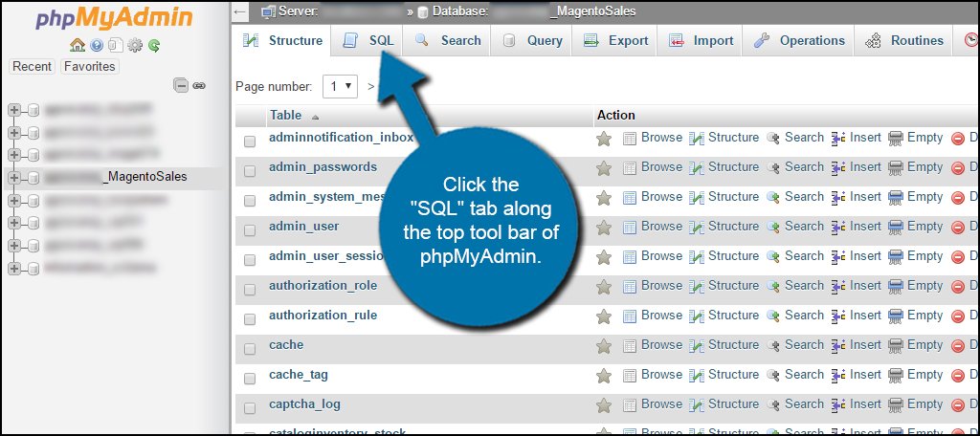Check the cache table checkbox
Image resolution: width=980 pixels, height=436 pixels.
(x=250, y=349)
